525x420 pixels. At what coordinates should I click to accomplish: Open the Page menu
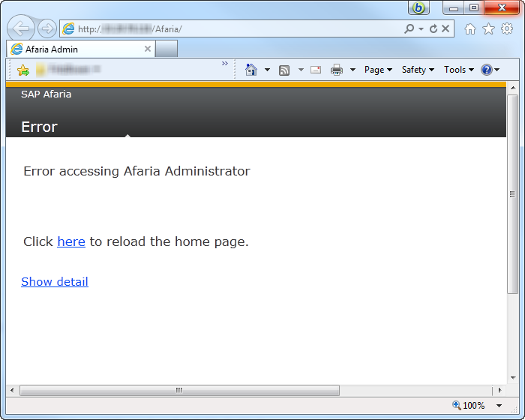pos(378,70)
